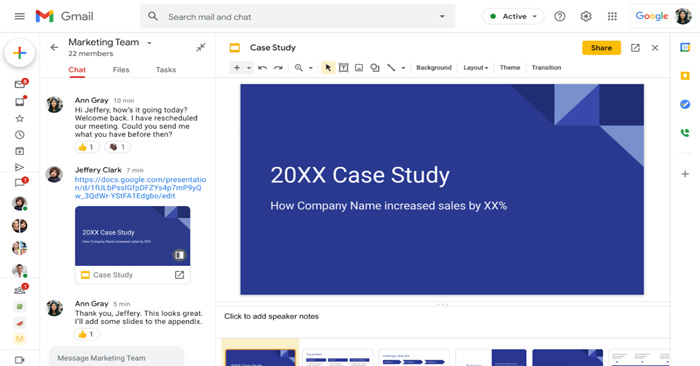
Task: Add new slide with plus button
Action: point(237,68)
